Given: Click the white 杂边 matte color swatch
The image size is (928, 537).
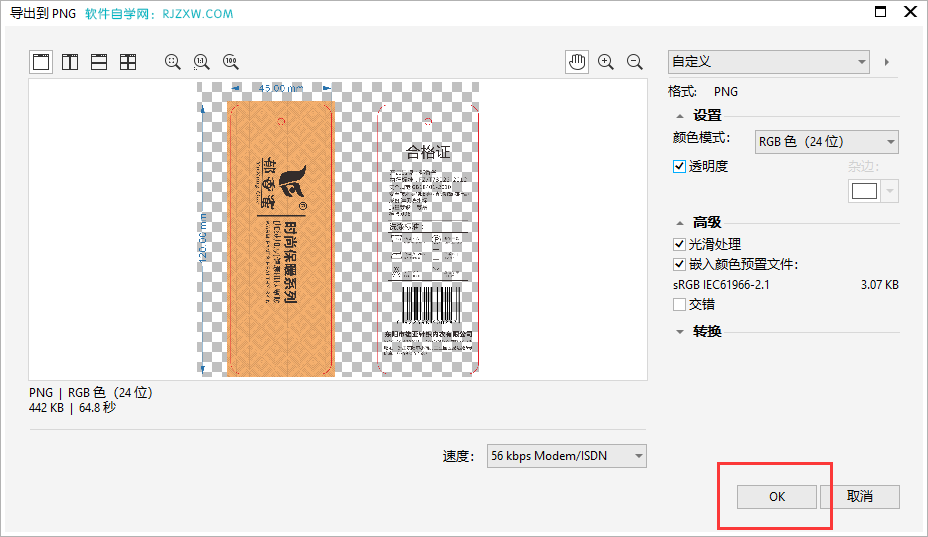Looking at the screenshot, I should [x=864, y=191].
